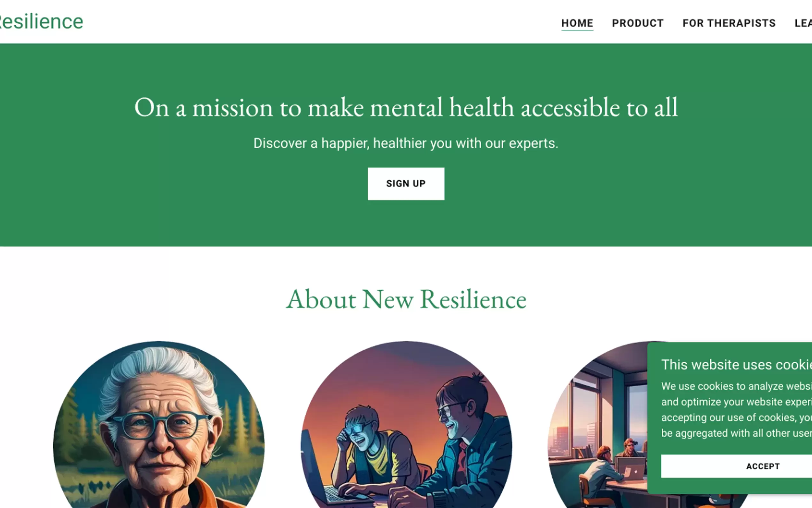The width and height of the screenshot is (812, 508).
Task: Click the green underline beneath HOME
Action: tap(577, 30)
